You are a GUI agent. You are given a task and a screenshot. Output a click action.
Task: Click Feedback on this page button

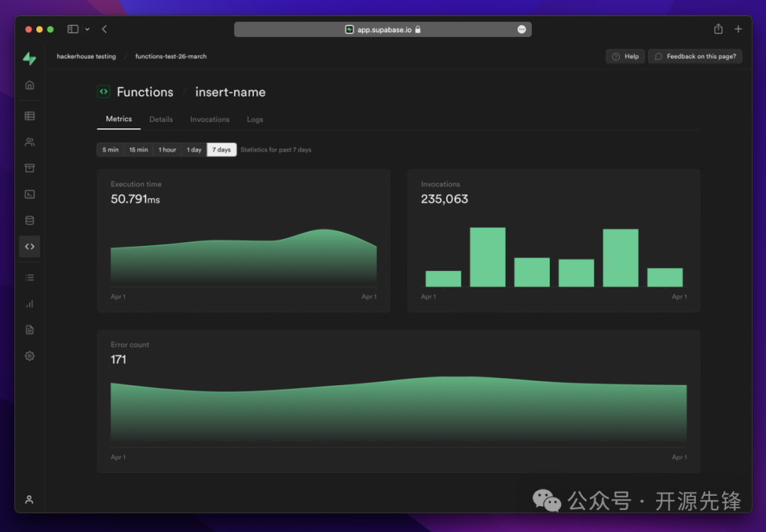pyautogui.click(x=695, y=56)
